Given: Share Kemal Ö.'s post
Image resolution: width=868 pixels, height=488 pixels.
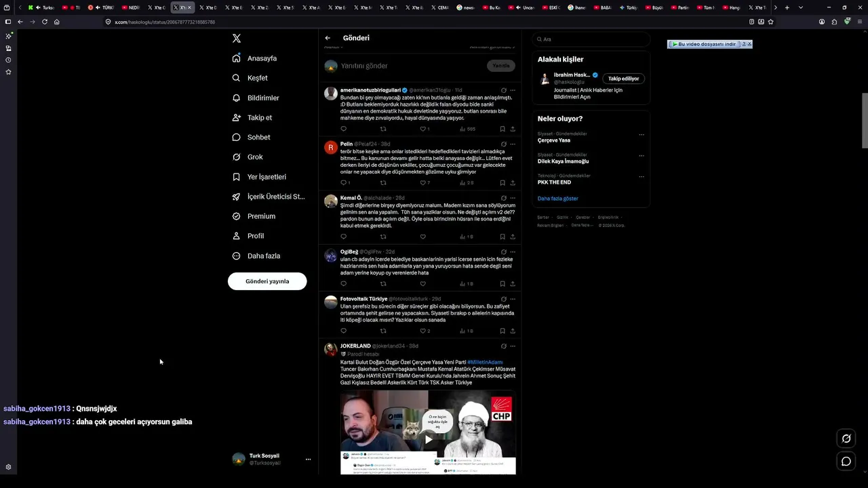Looking at the screenshot, I should (513, 237).
